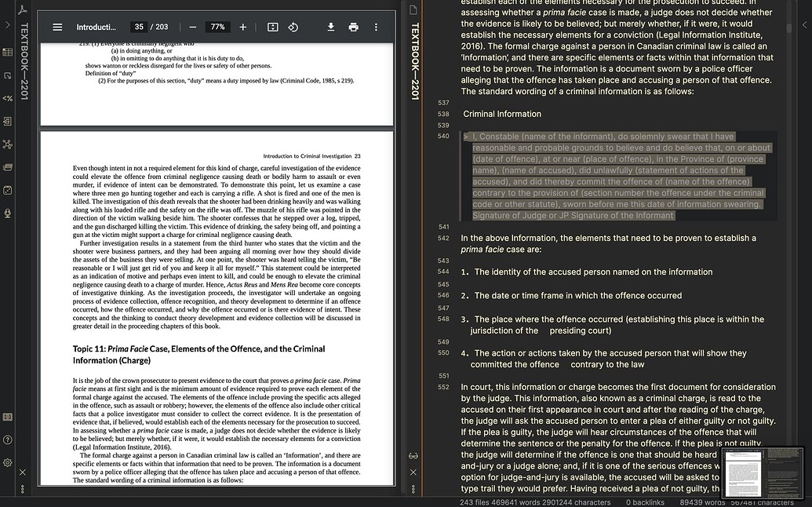The height and width of the screenshot is (507, 812).
Task: Download the PDF document
Action: (x=330, y=27)
